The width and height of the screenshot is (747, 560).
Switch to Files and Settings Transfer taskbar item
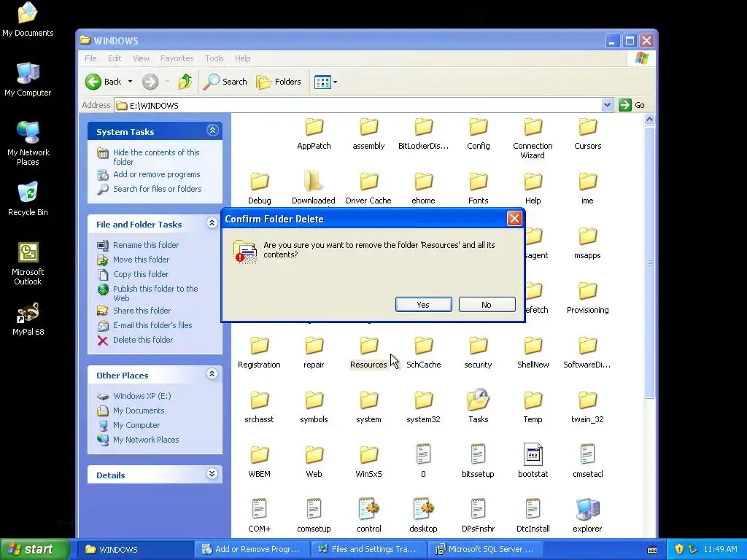point(368,549)
